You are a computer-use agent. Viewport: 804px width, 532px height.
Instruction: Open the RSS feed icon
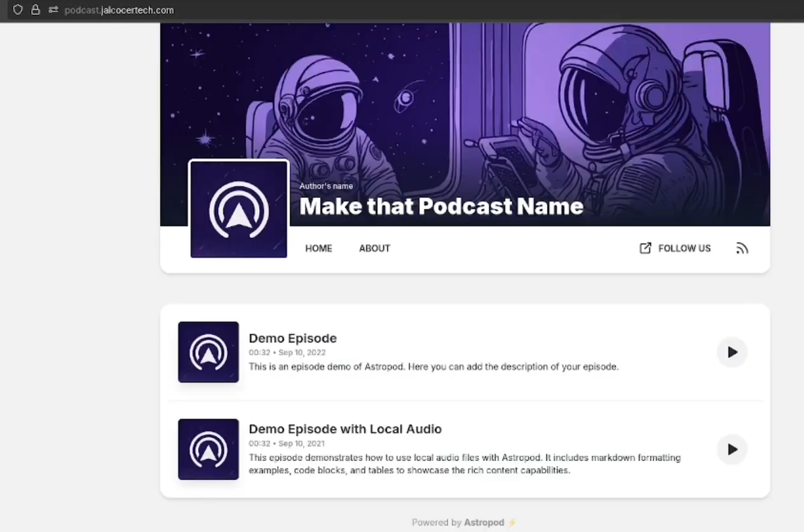click(742, 249)
